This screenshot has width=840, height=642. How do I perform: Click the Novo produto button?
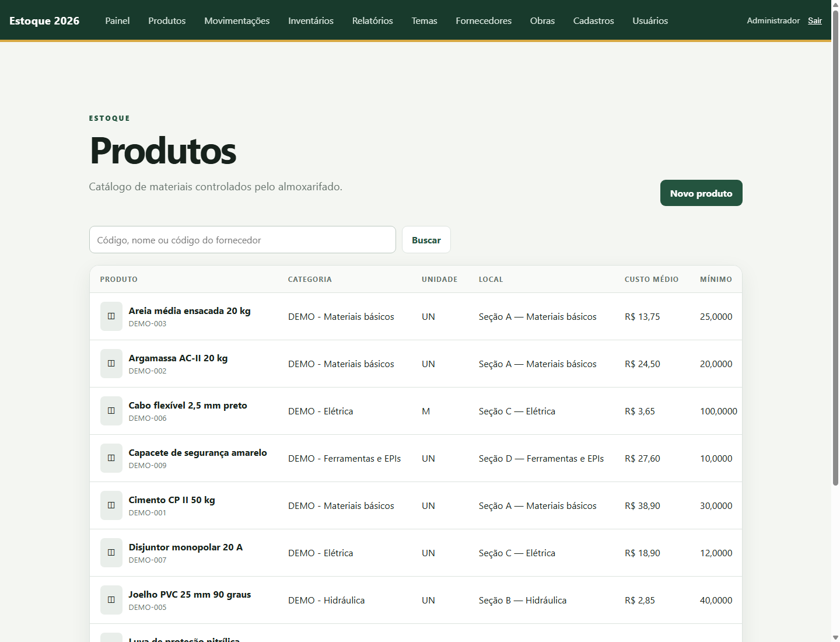[701, 193]
